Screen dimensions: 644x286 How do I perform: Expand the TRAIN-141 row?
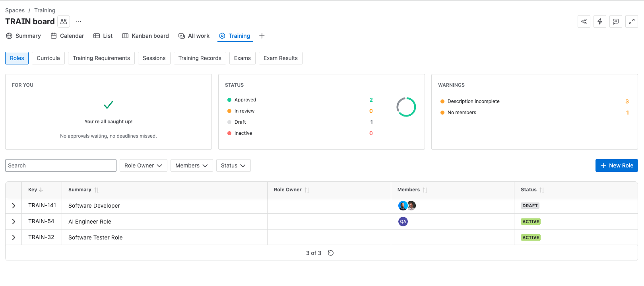point(14,206)
